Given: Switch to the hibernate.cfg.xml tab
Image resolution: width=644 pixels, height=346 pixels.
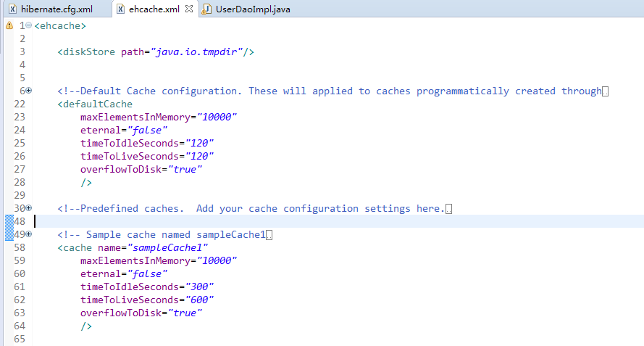Looking at the screenshot, I should coord(57,9).
